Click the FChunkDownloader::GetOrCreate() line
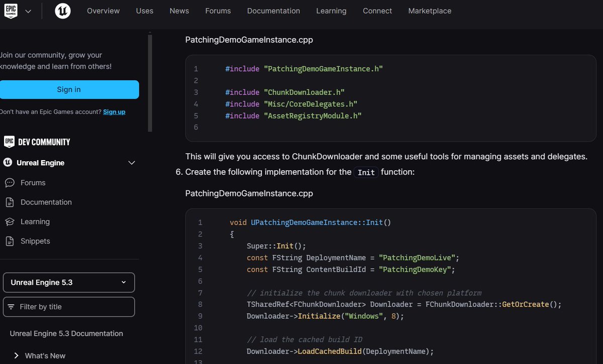The height and width of the screenshot is (364, 603). coord(404,304)
